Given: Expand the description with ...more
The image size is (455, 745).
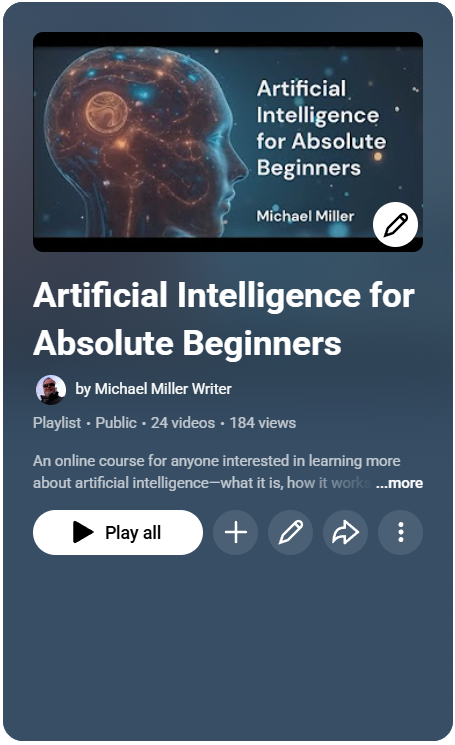Looking at the screenshot, I should click(399, 483).
